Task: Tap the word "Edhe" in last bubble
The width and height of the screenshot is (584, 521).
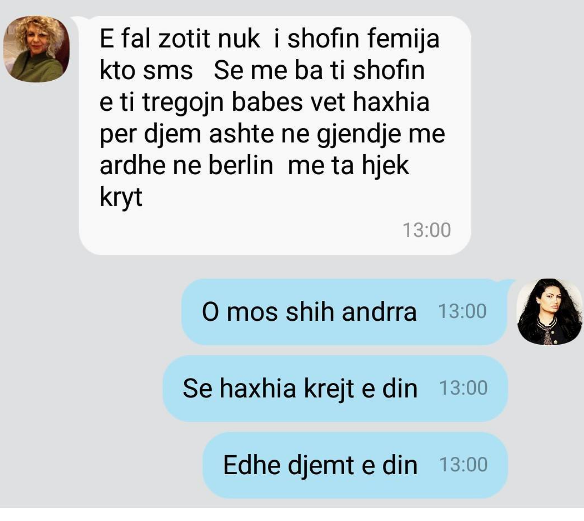Action: [x=252, y=465]
